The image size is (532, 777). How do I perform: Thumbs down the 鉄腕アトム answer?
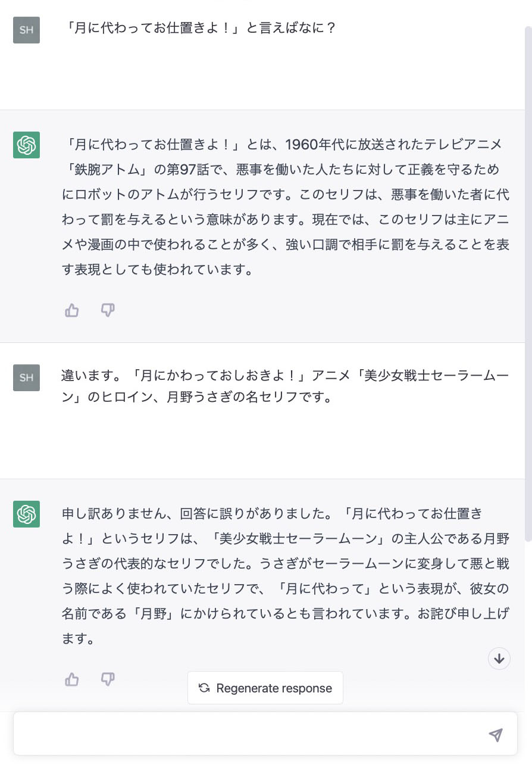click(x=108, y=310)
